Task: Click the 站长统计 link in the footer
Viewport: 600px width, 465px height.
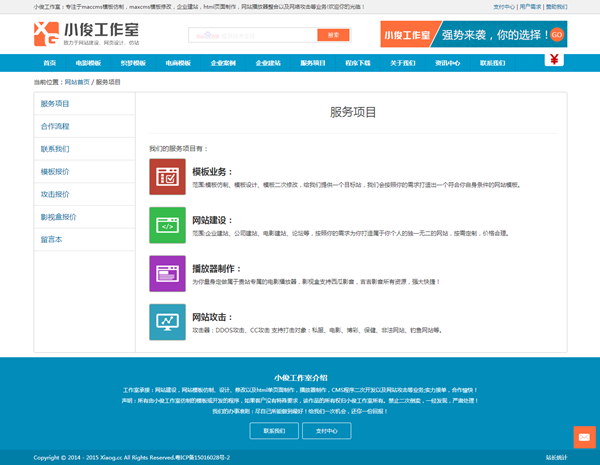Action: click(556, 457)
